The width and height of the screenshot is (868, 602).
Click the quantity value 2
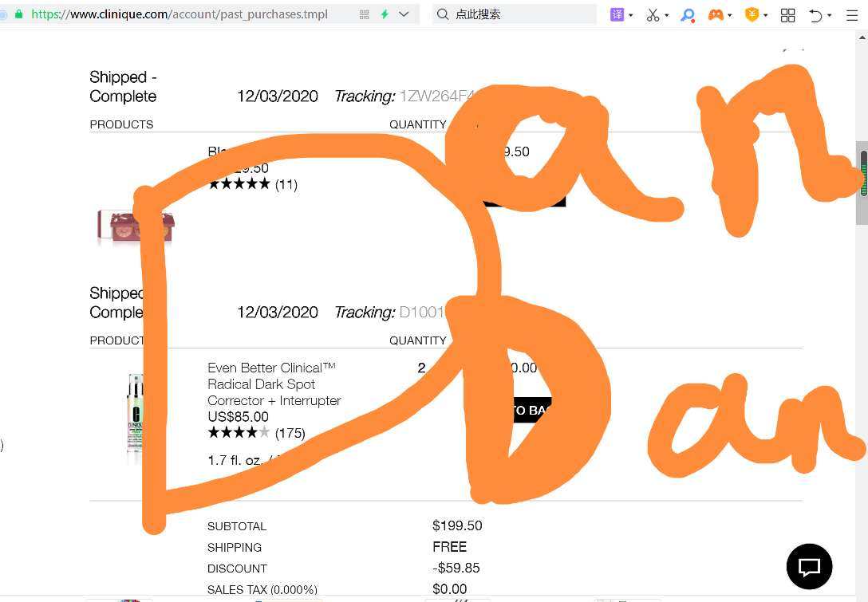click(x=421, y=368)
